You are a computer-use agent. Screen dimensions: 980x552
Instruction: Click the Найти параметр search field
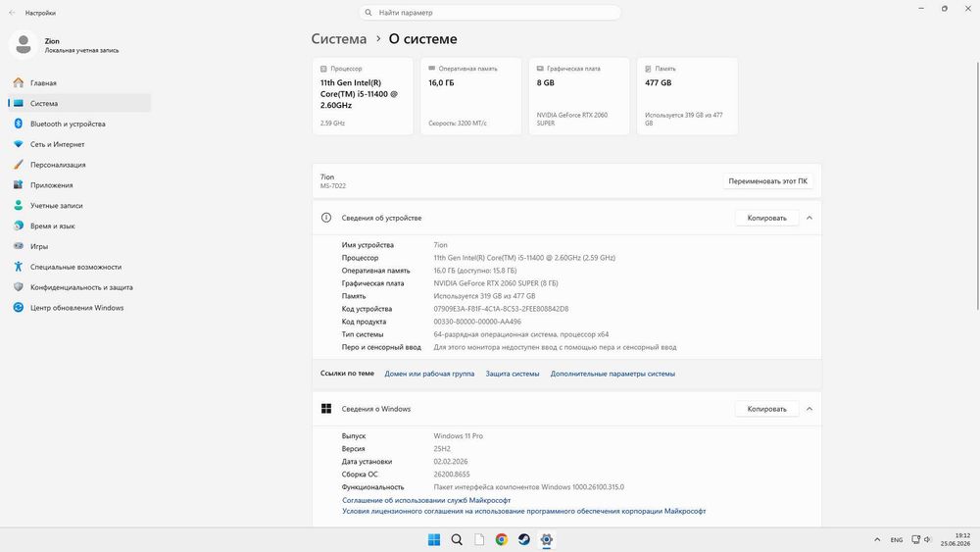[490, 13]
